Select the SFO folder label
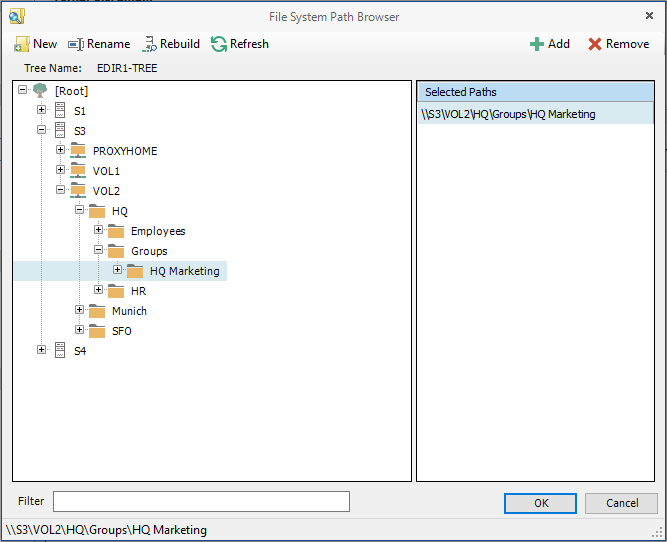The image size is (667, 542). (x=122, y=331)
